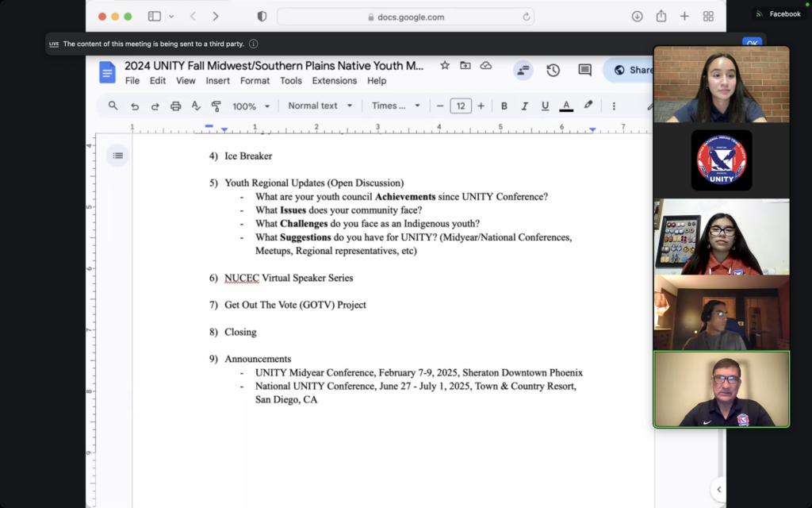812x508 pixels.
Task: Toggle Bold formatting
Action: coord(504,106)
